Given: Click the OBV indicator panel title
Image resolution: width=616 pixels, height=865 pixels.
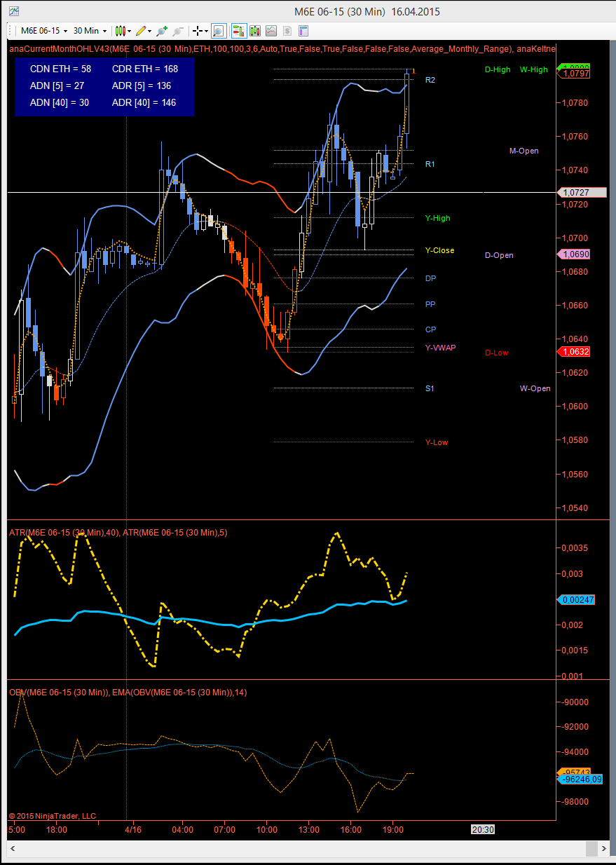Looking at the screenshot, I should point(128,693).
